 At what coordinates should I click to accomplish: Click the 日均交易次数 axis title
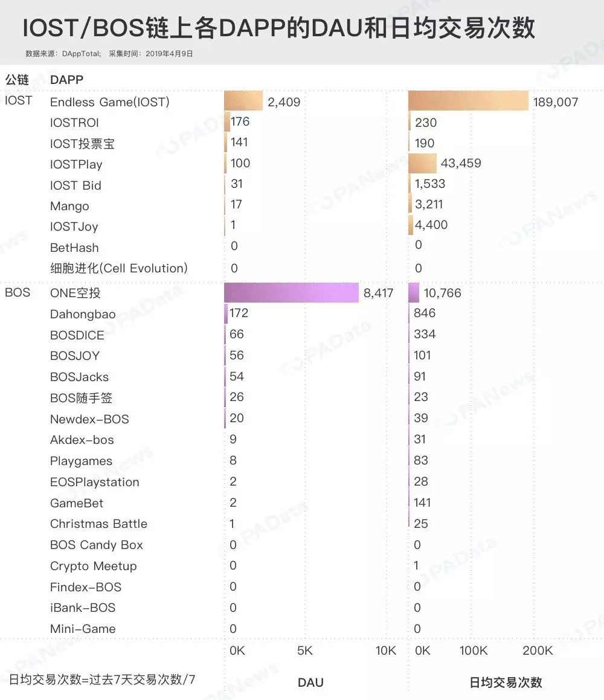[x=506, y=682]
